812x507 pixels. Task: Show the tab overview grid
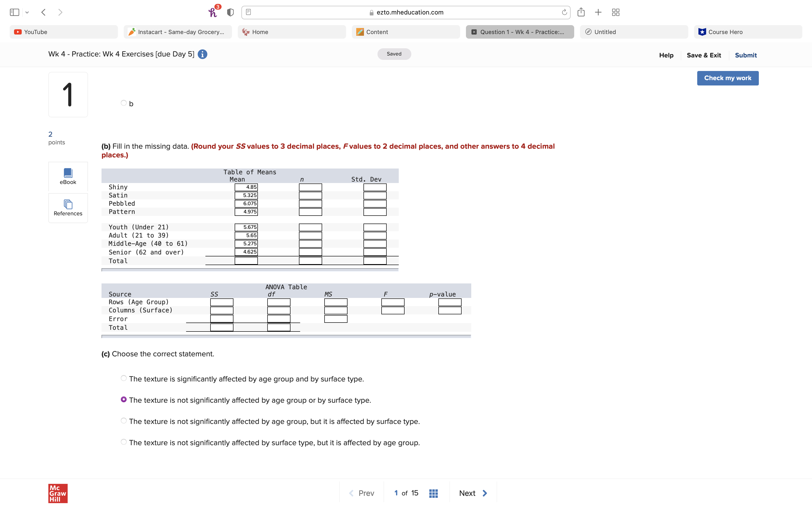click(615, 12)
